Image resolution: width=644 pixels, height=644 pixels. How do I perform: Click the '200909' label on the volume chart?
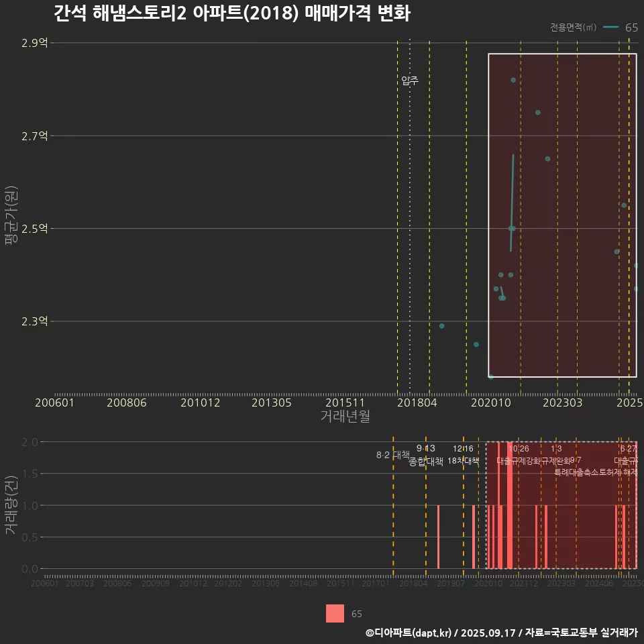(155, 583)
